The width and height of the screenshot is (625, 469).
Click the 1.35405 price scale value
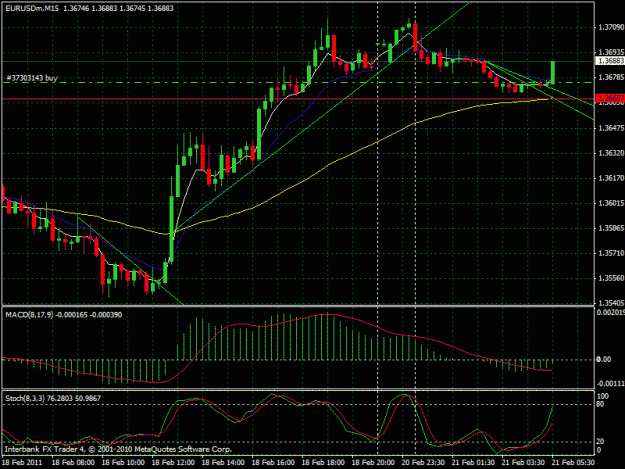click(x=611, y=303)
